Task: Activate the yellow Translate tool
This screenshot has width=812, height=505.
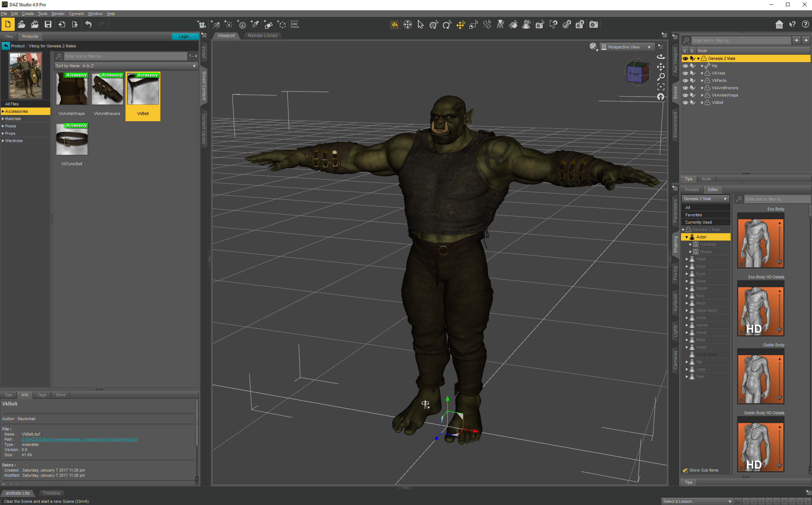Action: [x=460, y=25]
